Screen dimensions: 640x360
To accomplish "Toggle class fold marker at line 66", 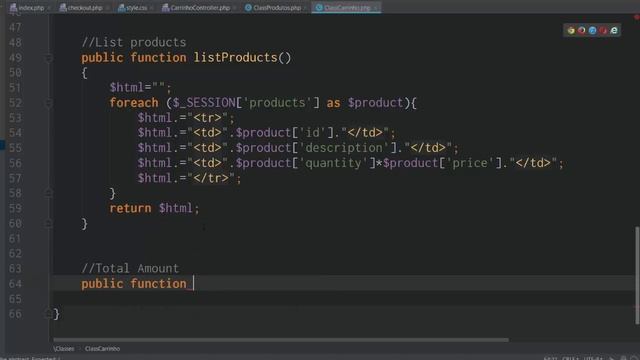I will coord(49,314).
